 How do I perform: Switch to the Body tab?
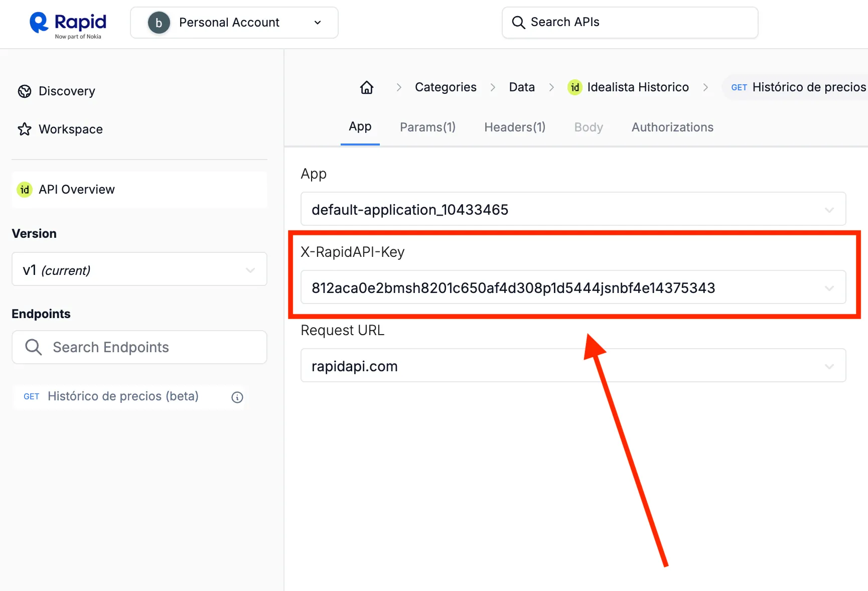[x=589, y=127]
